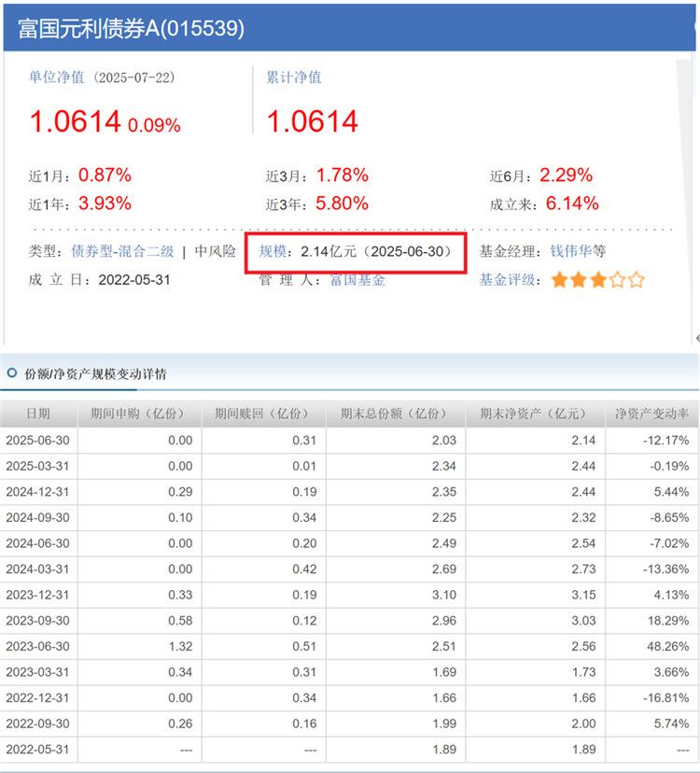Select the 2023-03-31 date cell
Screen dimensions: 700x773
(x=38, y=672)
